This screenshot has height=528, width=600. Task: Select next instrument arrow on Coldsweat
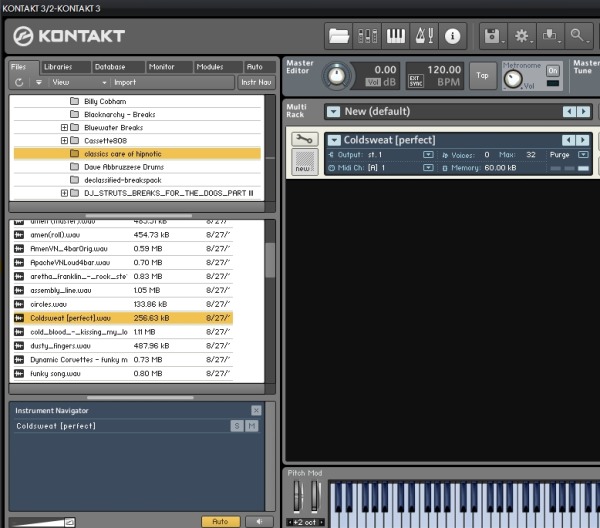point(582,140)
